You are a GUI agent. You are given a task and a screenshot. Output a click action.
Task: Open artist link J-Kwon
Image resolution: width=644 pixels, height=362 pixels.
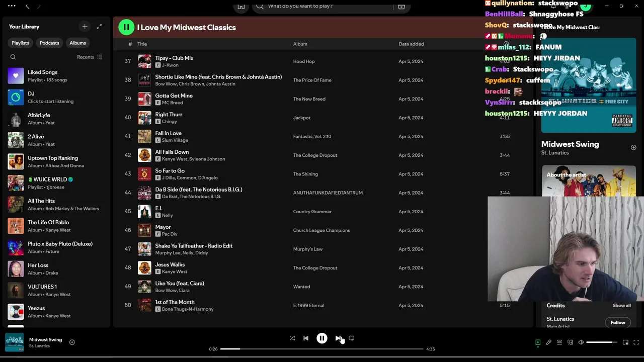point(170,65)
